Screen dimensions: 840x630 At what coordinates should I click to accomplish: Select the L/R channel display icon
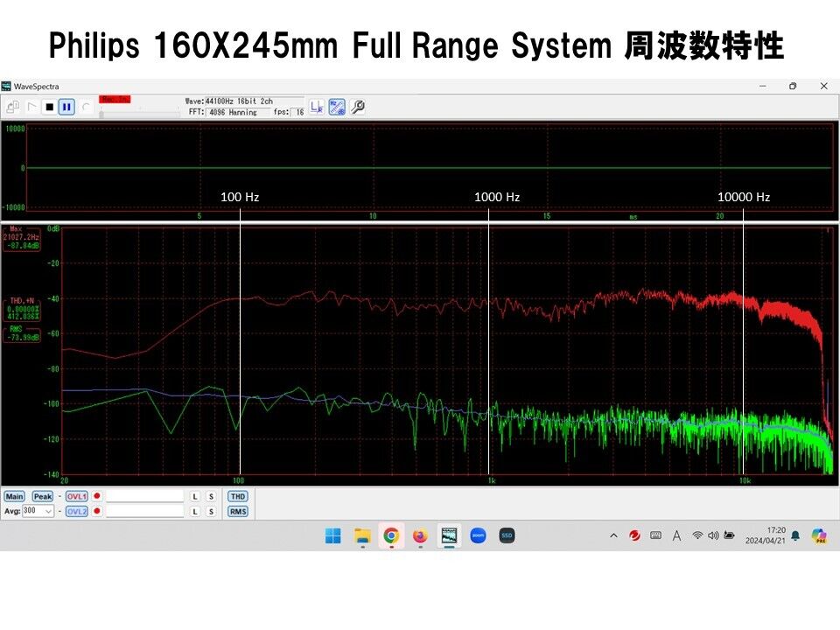(318, 107)
